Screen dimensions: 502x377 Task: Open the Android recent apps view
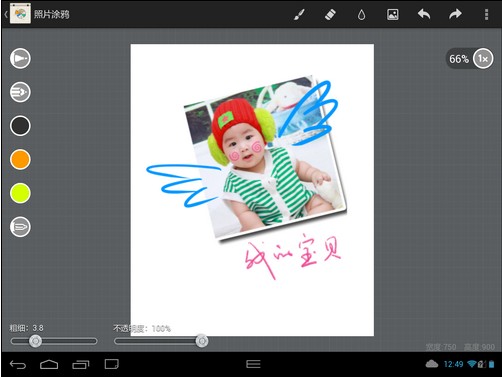[x=81, y=364]
